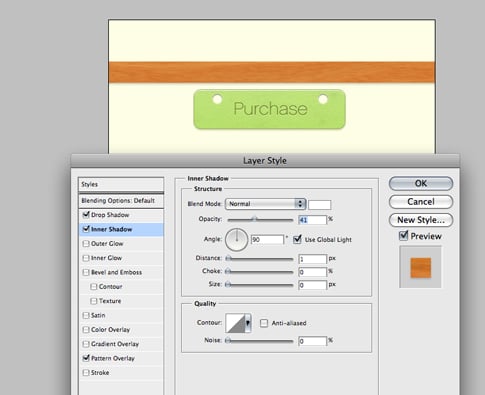Click the Opacity value field
This screenshot has height=395, width=485.
click(x=313, y=220)
